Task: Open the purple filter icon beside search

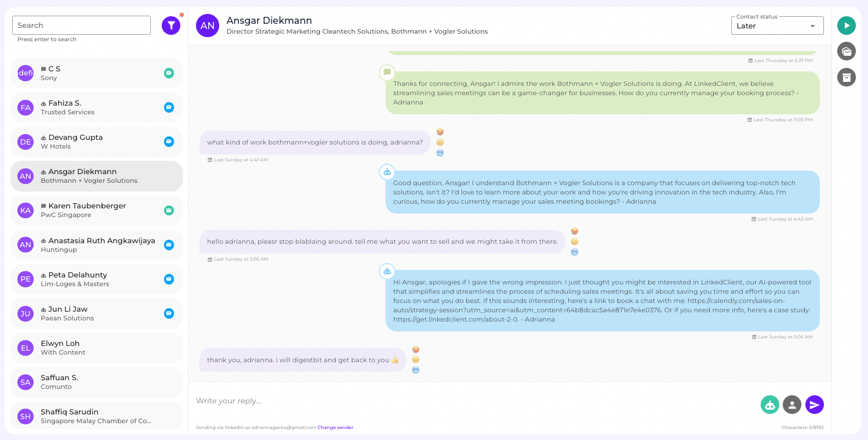Action: (170, 25)
